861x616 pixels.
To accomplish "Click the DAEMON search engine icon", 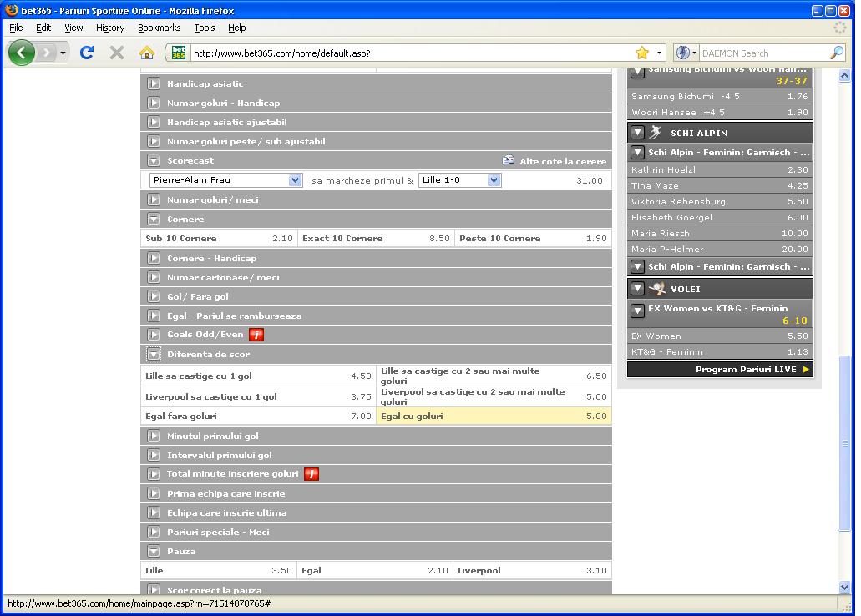I will [x=682, y=53].
